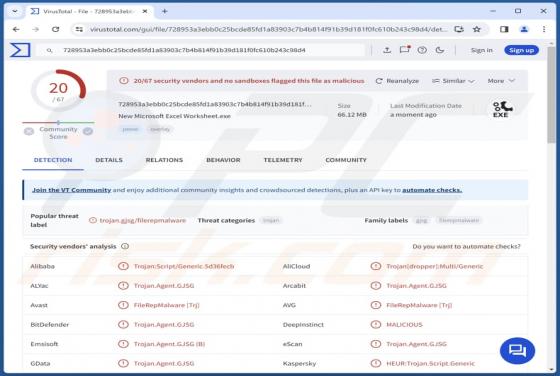
Task: Click the browser reload icon
Action: click(x=55, y=29)
